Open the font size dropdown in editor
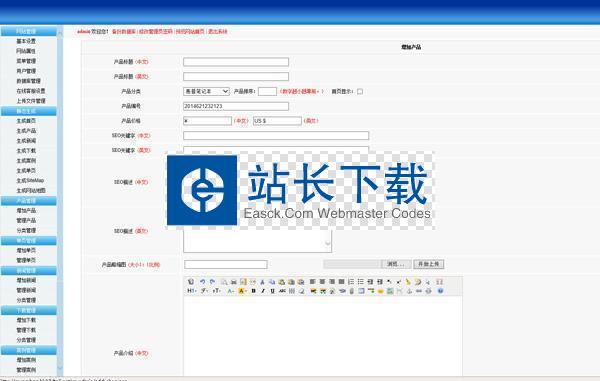Image resolution: width=600 pixels, height=381 pixels. [x=217, y=291]
